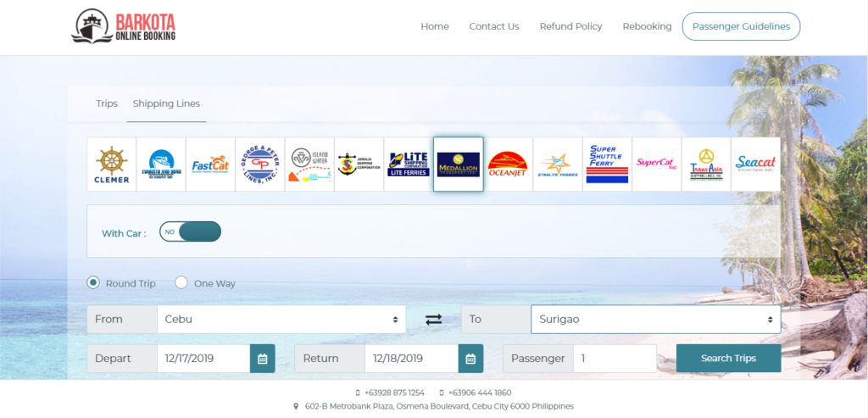This screenshot has height=418, width=868.
Task: Open the Depart date calendar picker
Action: pos(263,358)
